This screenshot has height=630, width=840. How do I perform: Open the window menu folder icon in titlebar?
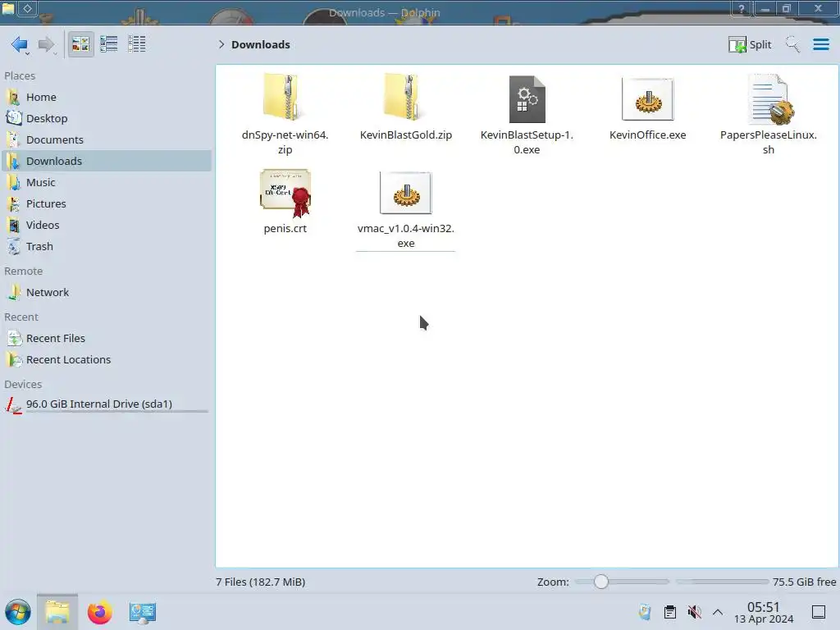coord(8,8)
